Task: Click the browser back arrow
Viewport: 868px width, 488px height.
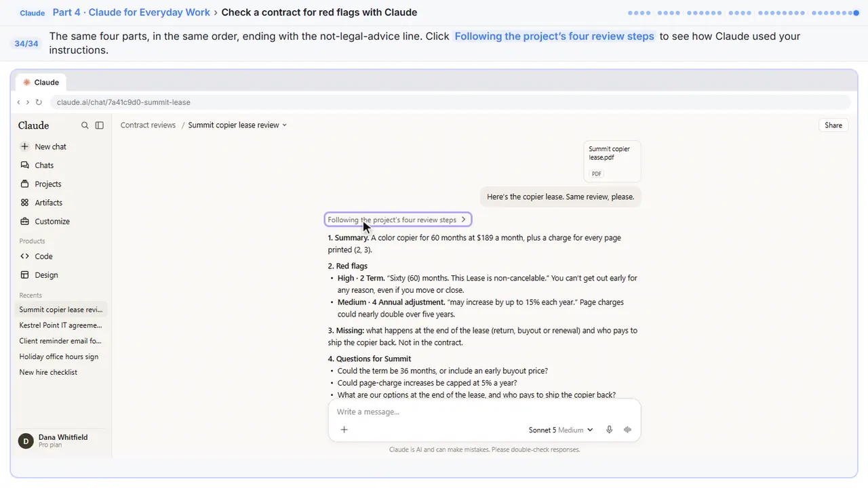Action: click(18, 102)
